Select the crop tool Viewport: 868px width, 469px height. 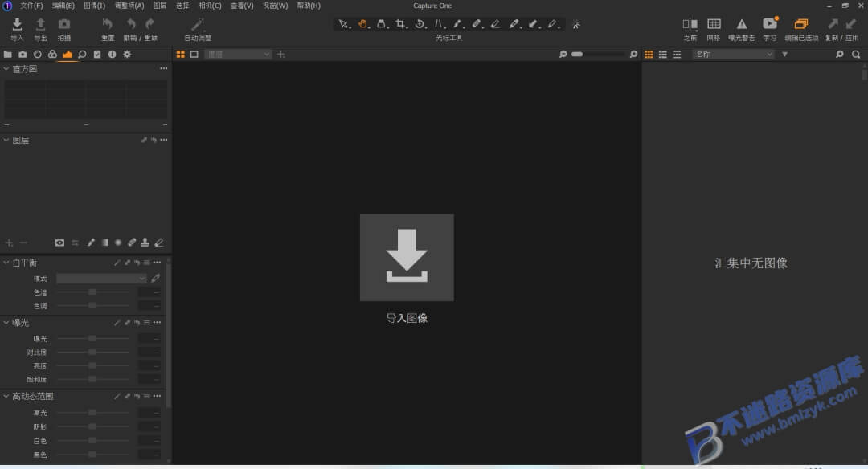coord(400,24)
